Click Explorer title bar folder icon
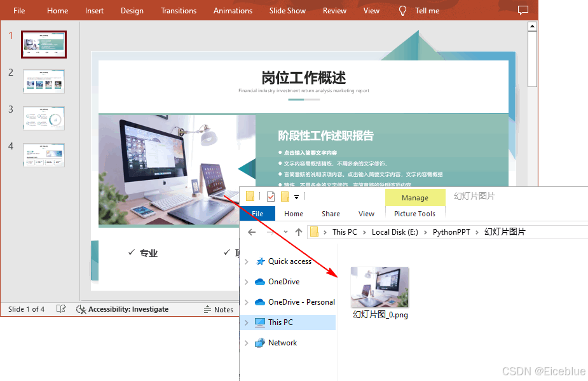This screenshot has width=588, height=381. (250, 196)
